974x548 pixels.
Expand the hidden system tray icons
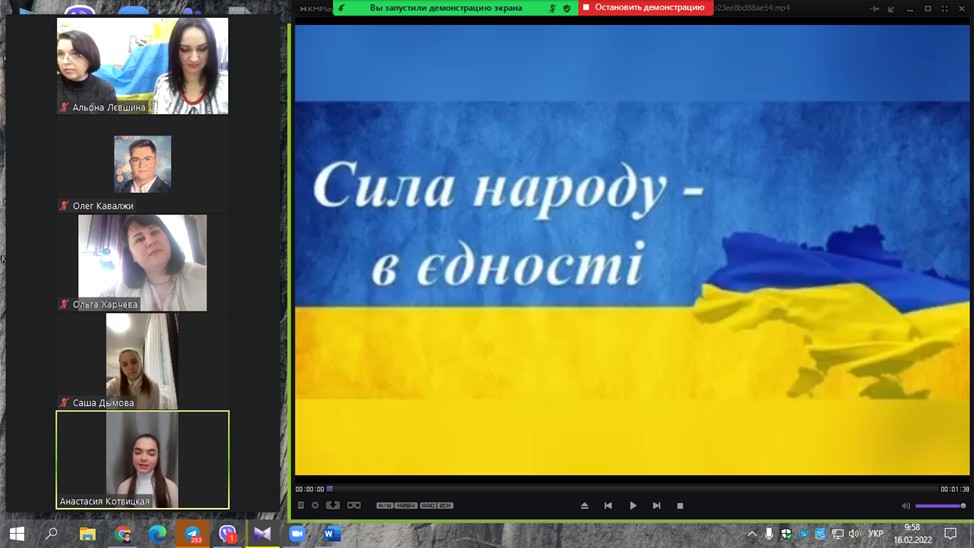pyautogui.click(x=752, y=534)
